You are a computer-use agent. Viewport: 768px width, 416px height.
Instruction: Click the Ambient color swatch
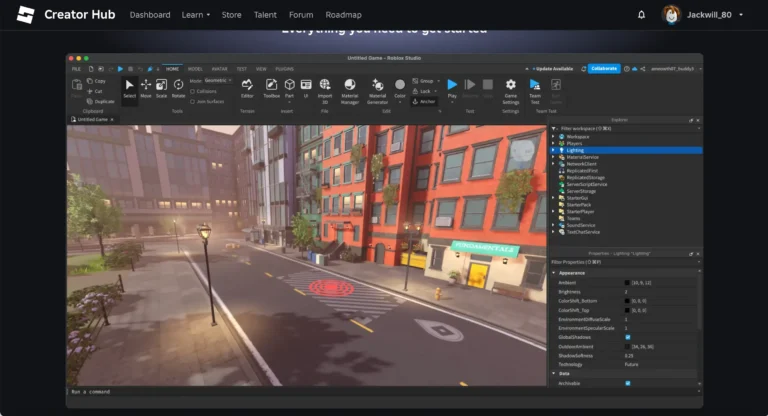[x=628, y=283]
